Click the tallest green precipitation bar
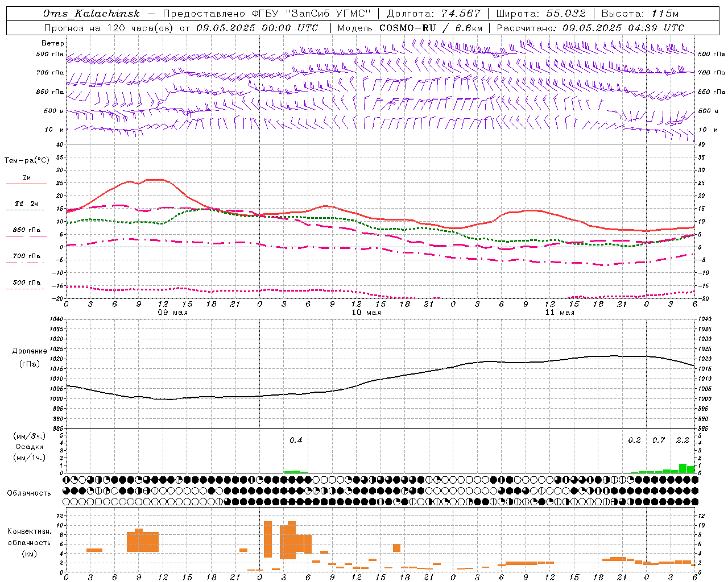The width and height of the screenshot is (728, 582). (x=682, y=468)
